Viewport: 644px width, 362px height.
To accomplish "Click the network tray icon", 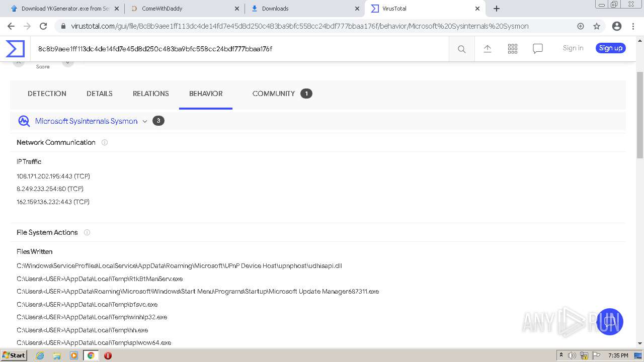I will 584,355.
